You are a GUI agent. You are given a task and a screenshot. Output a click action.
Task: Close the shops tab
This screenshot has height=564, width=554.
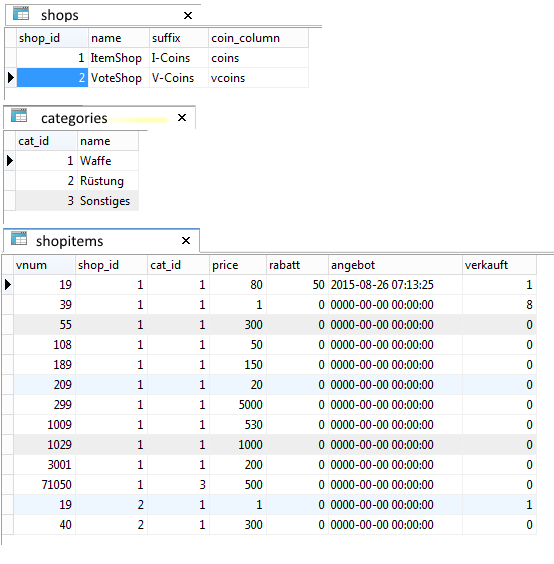pyautogui.click(x=188, y=15)
